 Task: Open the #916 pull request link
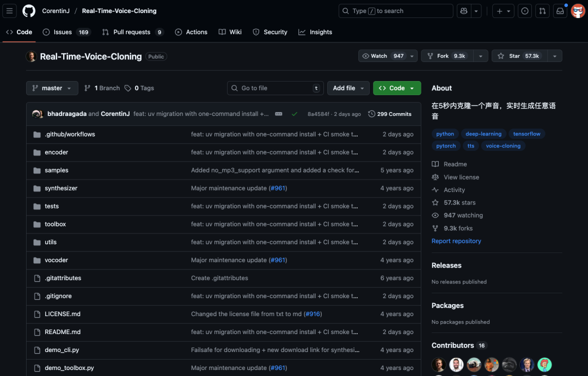[x=313, y=314]
